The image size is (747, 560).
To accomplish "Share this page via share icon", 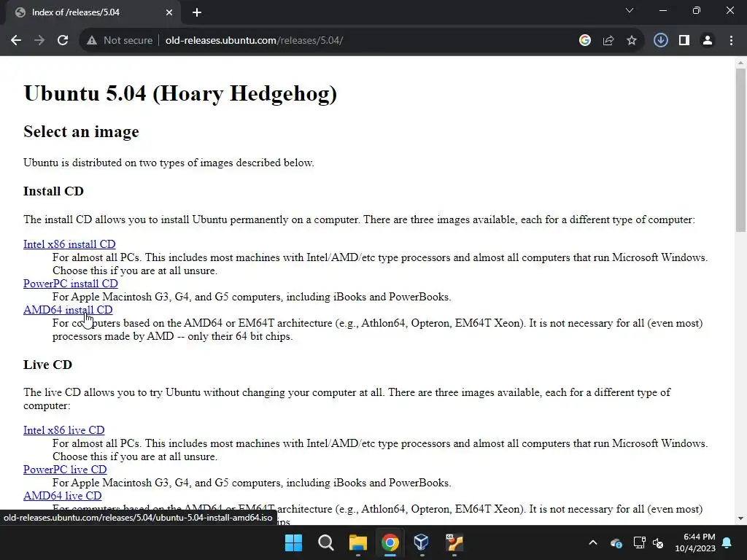I will coord(608,41).
